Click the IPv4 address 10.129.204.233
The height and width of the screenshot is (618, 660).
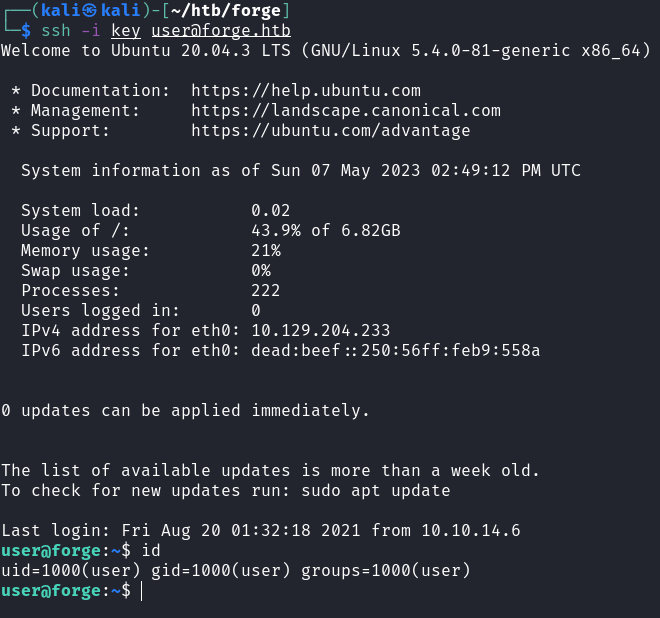pyautogui.click(x=320, y=331)
